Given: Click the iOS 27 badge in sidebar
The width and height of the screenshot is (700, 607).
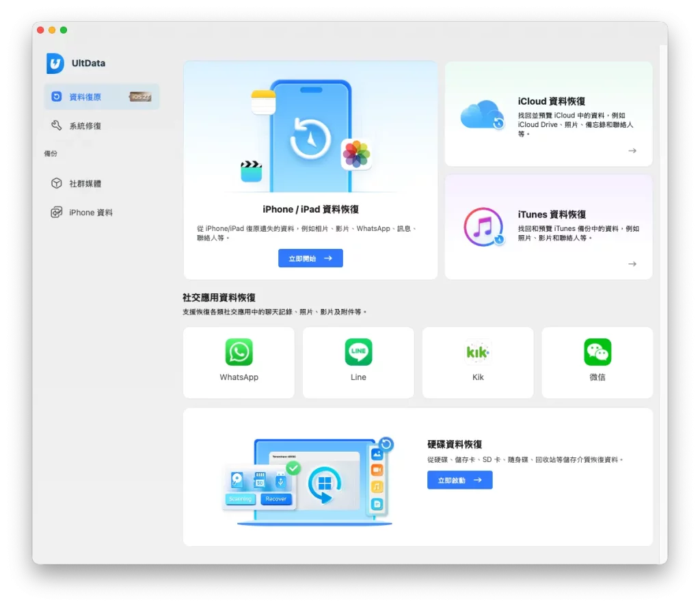Looking at the screenshot, I should coord(140,96).
